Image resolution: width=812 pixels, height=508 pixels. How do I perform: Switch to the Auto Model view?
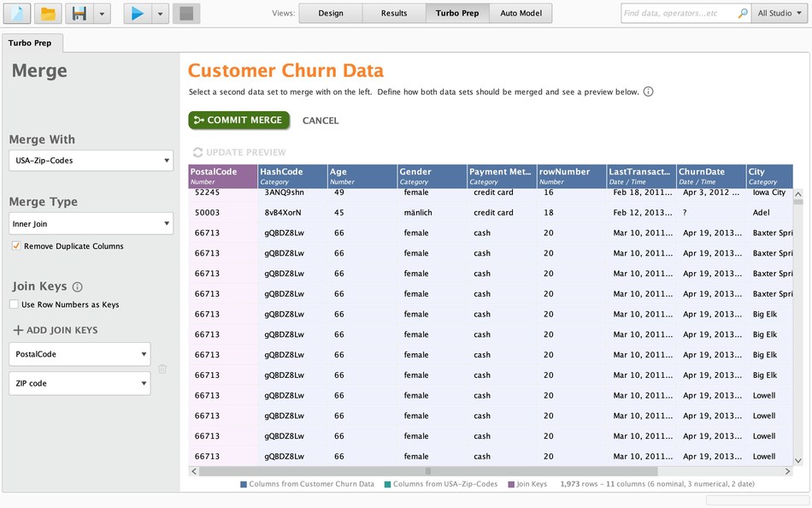coord(521,14)
